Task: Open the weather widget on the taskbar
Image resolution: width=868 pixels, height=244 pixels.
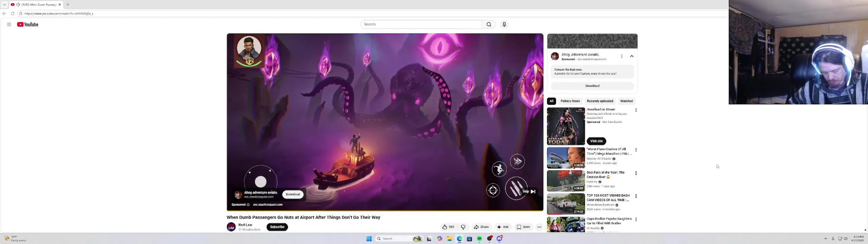Action: (15, 239)
